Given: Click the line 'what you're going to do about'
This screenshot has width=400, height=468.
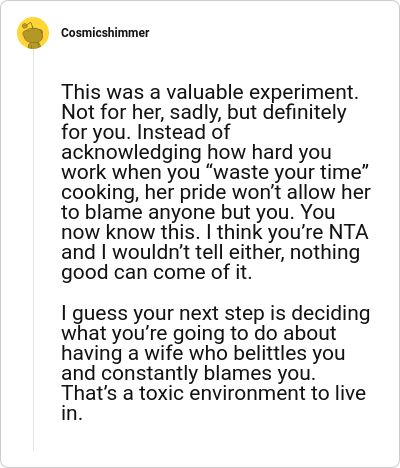Looking at the screenshot, I should 199,333.
